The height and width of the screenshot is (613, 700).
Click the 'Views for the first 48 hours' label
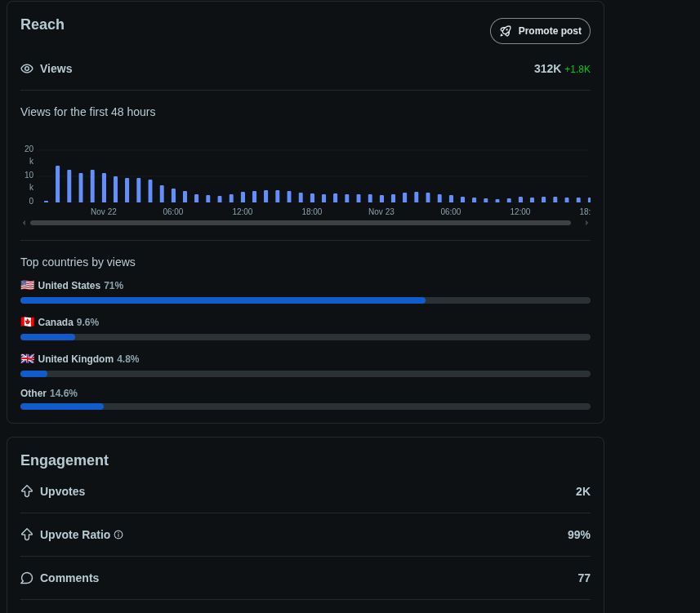click(88, 112)
